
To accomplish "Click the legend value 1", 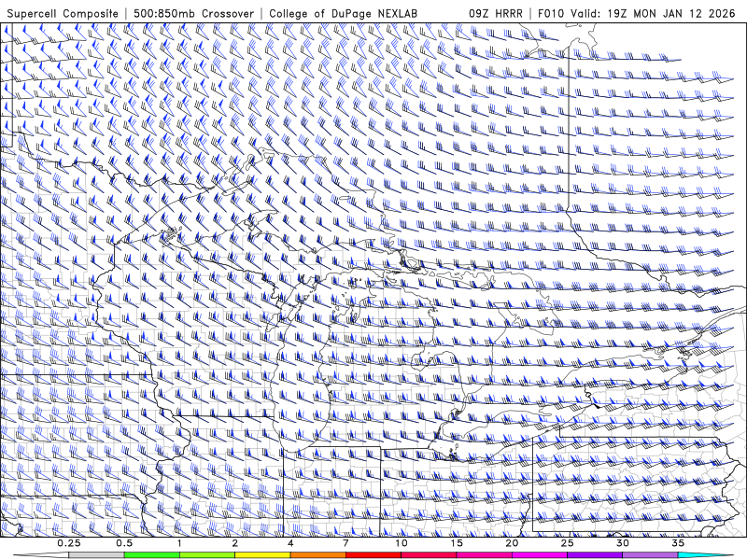I will [x=179, y=543].
